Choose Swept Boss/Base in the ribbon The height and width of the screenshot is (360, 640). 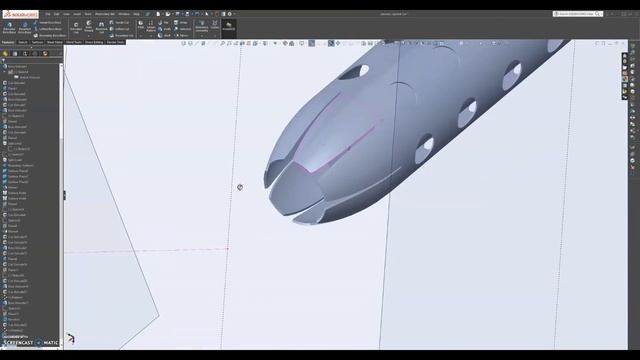[47, 22]
